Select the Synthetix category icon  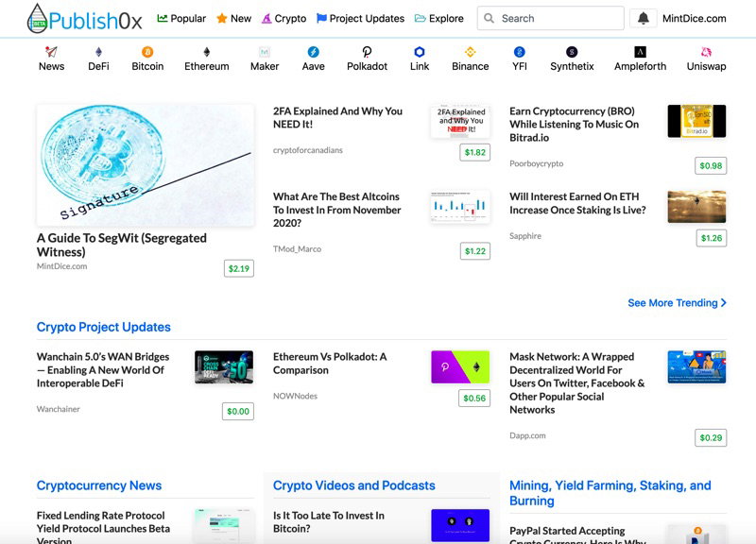(572, 52)
